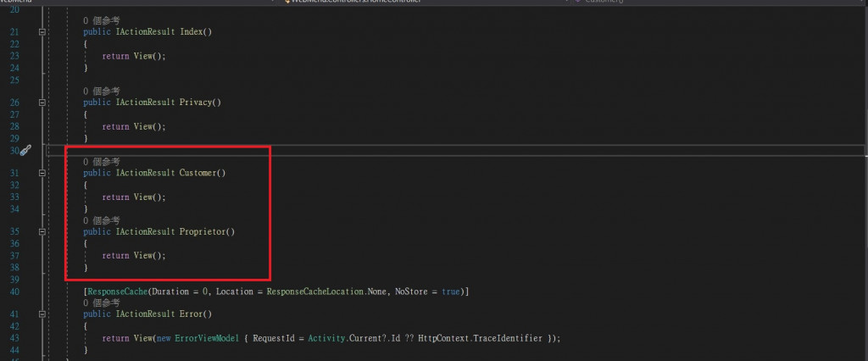Open the '0 個參考' CodeLens above Index()
868x361 pixels.
click(x=102, y=20)
